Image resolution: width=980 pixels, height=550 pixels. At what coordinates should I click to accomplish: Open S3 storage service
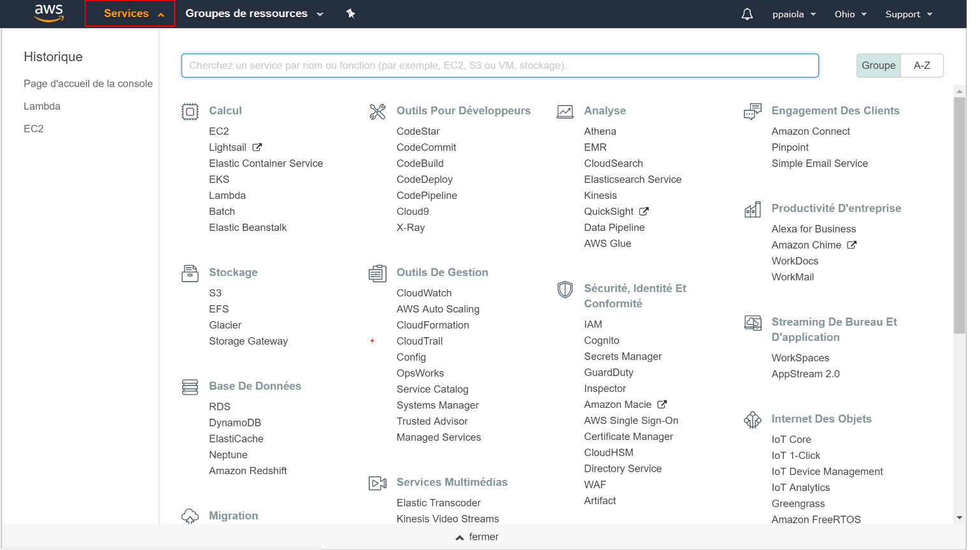pyautogui.click(x=215, y=293)
